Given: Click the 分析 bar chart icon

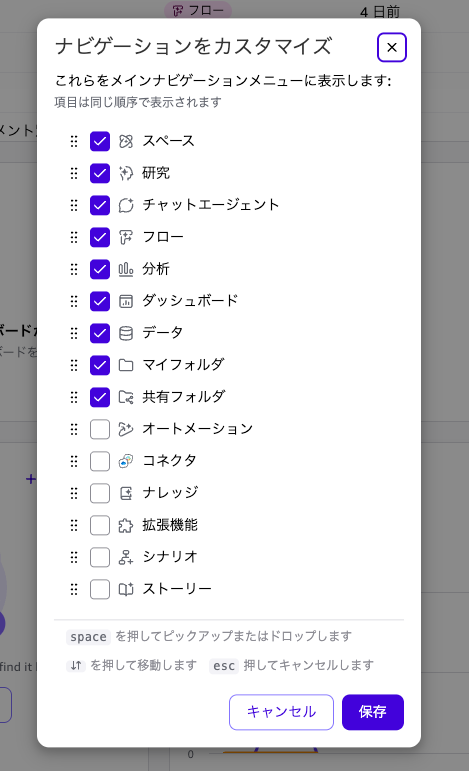Looking at the screenshot, I should (x=126, y=269).
